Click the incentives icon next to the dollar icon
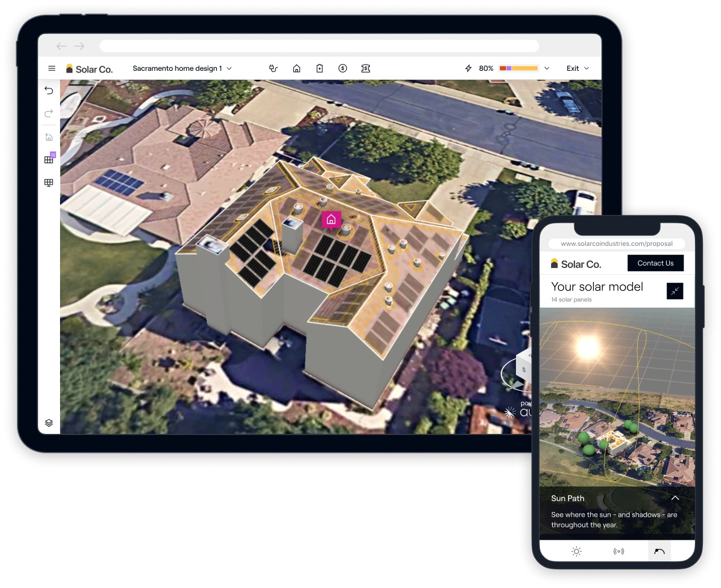This screenshot has height=588, width=721. click(x=365, y=68)
